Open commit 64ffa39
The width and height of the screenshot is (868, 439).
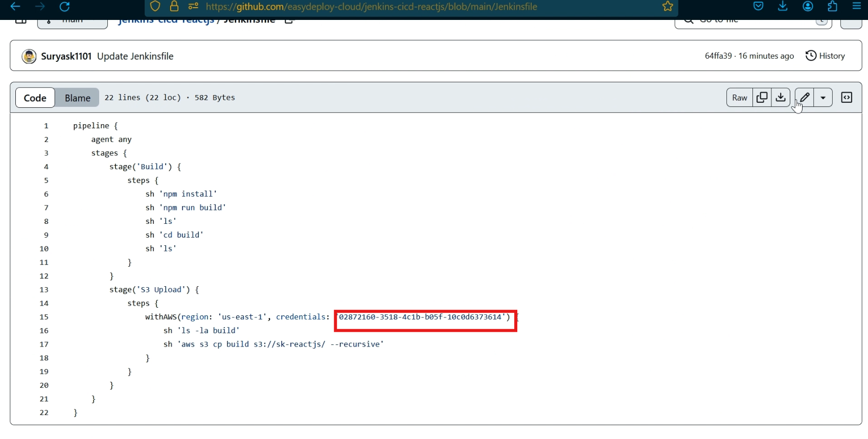pos(718,56)
